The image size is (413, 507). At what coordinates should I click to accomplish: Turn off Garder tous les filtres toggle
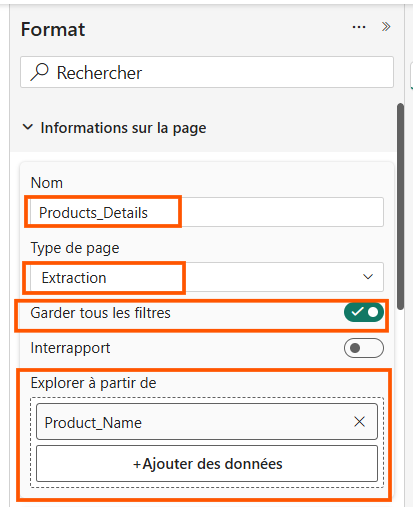click(x=364, y=312)
